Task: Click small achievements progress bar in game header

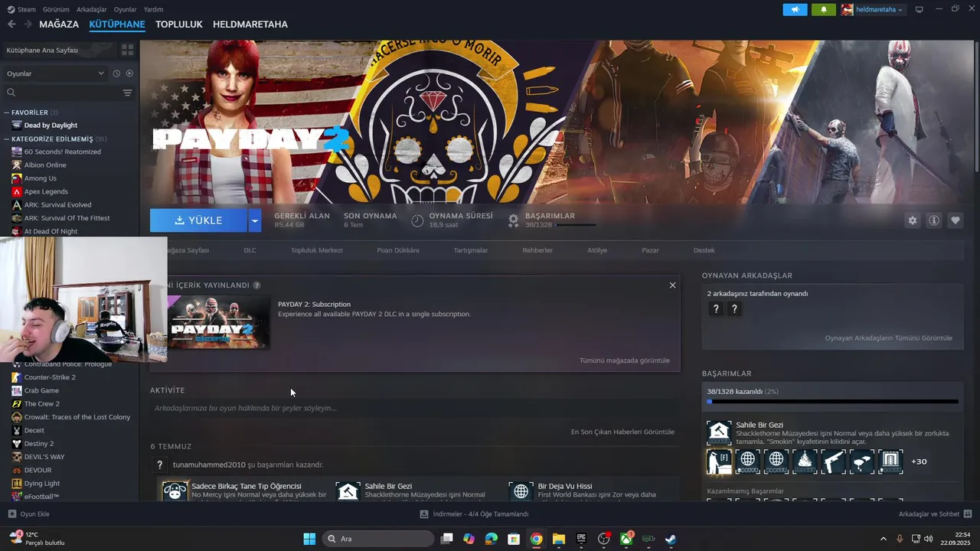Action: [576, 225]
